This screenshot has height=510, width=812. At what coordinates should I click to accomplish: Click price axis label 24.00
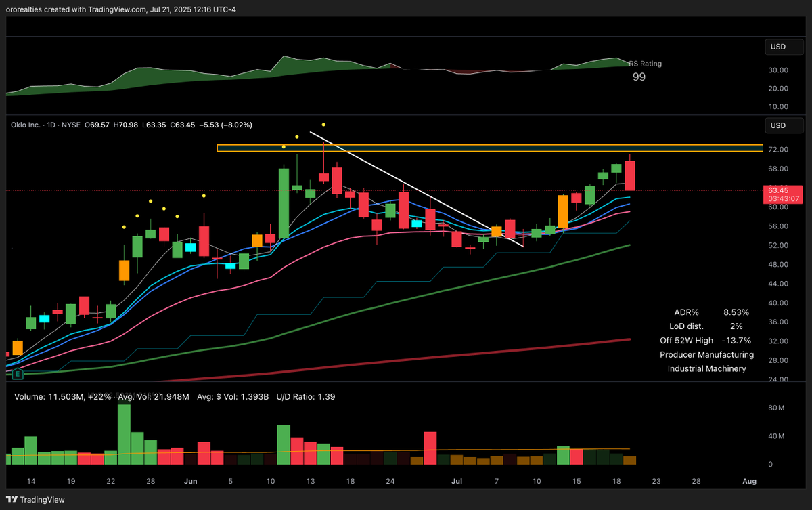pyautogui.click(x=778, y=379)
